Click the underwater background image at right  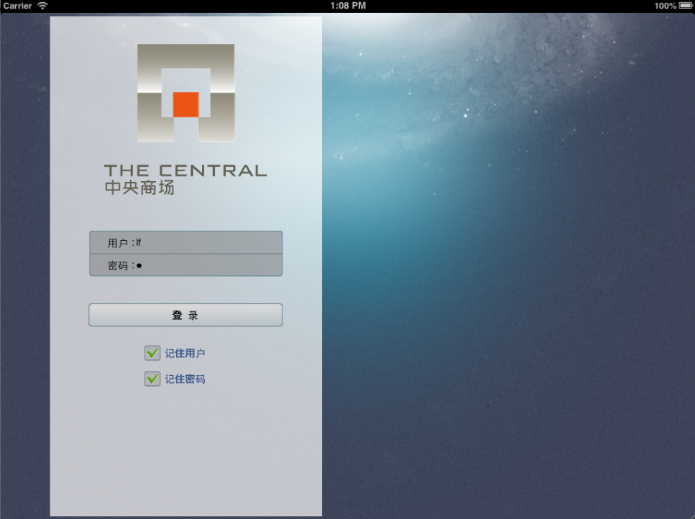508,260
